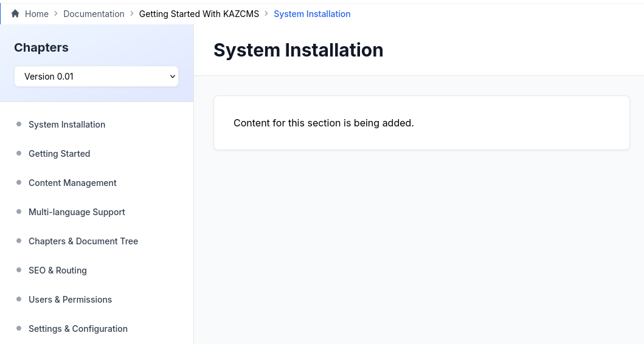The height and width of the screenshot is (344, 644).
Task: Open the System Installation chapter in the sidebar
Action: 67,124
